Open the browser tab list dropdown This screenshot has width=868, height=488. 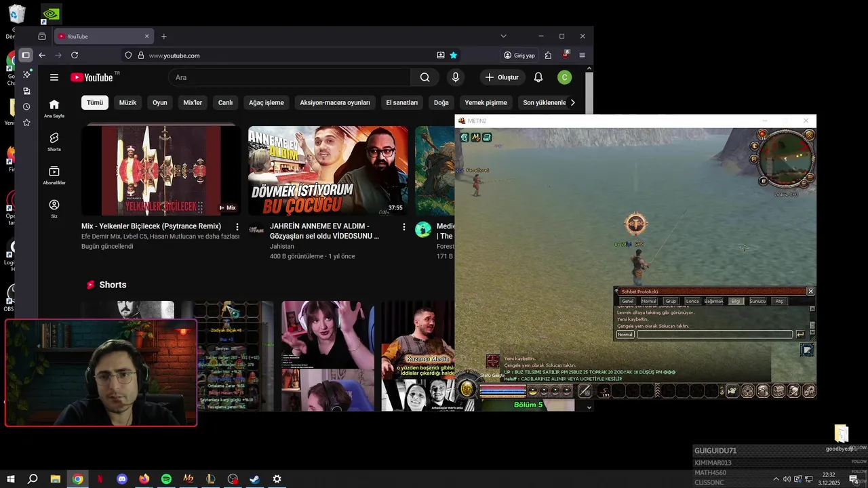[503, 36]
